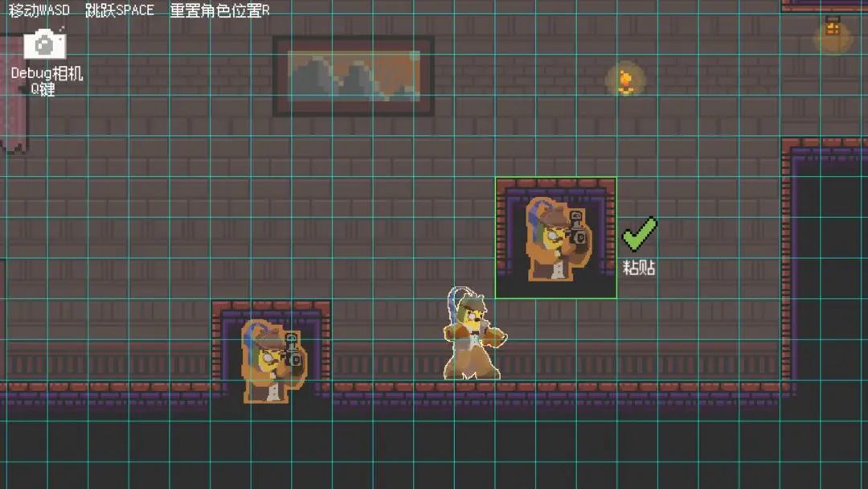Click the 重置角色位置R hint text
868x489 pixels.
pyautogui.click(x=219, y=10)
